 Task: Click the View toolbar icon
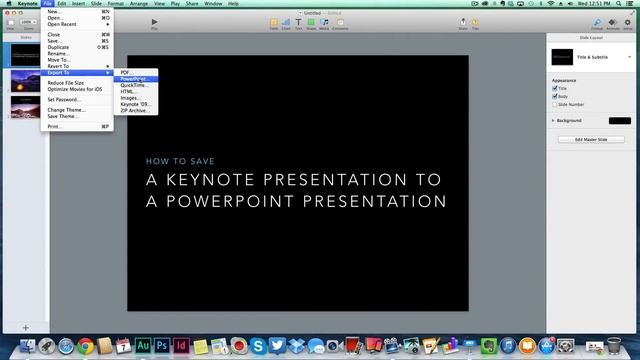click(11, 22)
